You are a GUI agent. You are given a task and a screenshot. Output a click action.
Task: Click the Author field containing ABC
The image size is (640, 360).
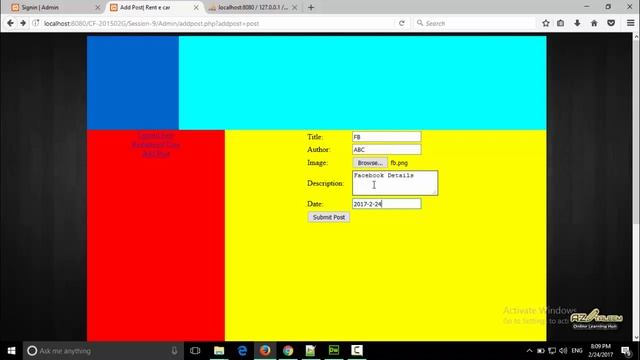click(x=387, y=149)
